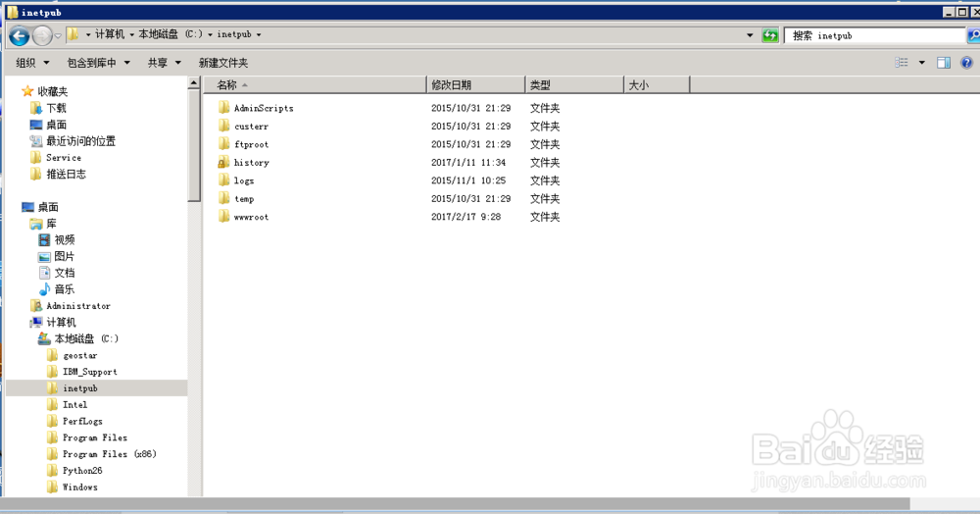Open the 图片 library
Image resolution: width=980 pixels, height=514 pixels.
coord(57,256)
